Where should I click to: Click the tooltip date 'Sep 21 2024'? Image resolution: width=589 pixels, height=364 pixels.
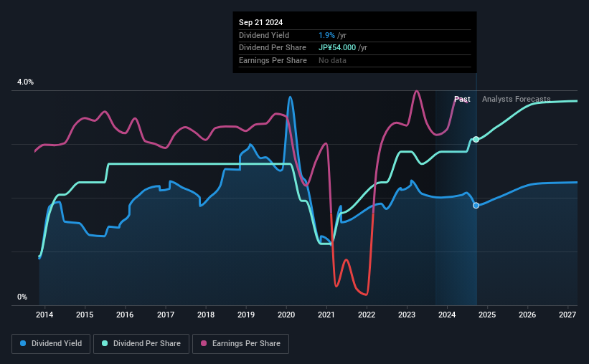click(x=260, y=22)
